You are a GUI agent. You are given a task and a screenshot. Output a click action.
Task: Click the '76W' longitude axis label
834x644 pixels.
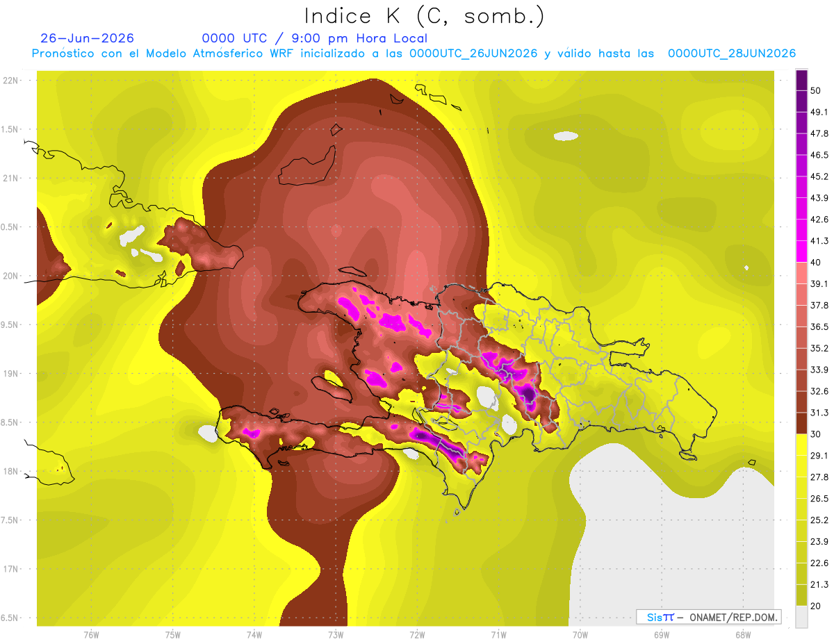[91, 635]
